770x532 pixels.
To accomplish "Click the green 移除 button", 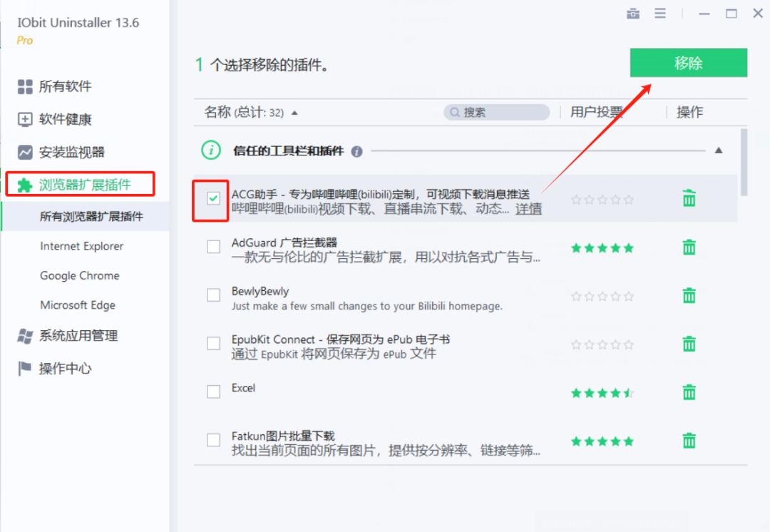I will point(688,63).
